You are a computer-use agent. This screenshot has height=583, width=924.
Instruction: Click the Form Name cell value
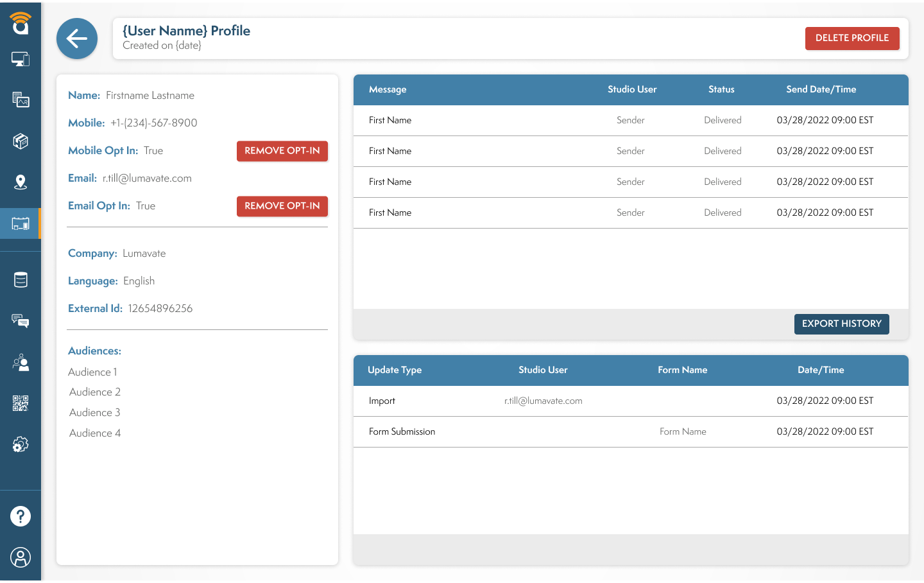pos(683,431)
